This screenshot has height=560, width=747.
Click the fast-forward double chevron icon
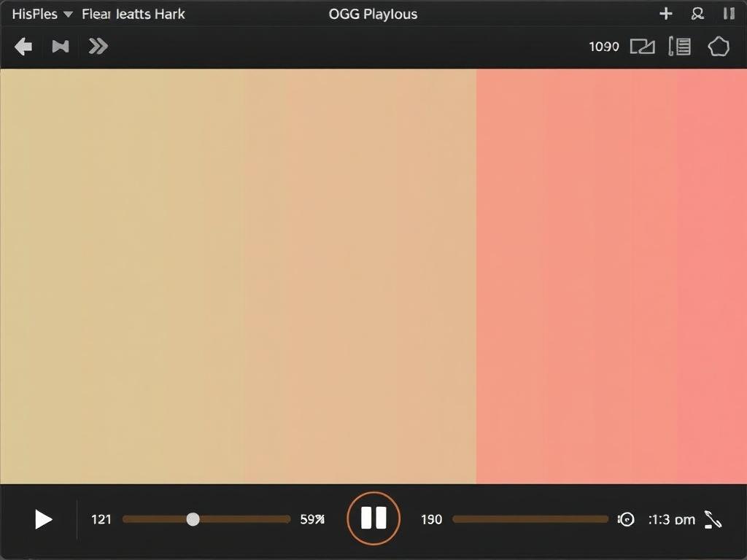(98, 47)
